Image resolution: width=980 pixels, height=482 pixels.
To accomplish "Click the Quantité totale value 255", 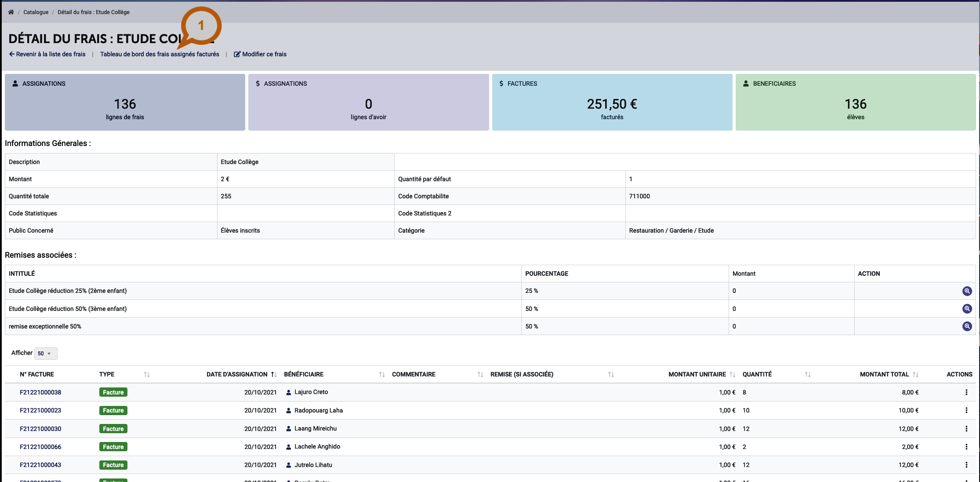I will tap(226, 196).
